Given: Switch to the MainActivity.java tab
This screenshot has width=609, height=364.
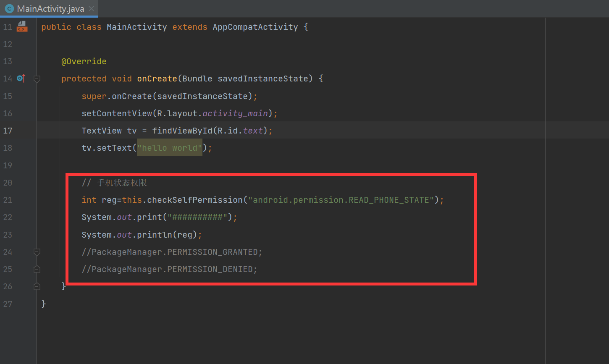Looking at the screenshot, I should (49, 8).
